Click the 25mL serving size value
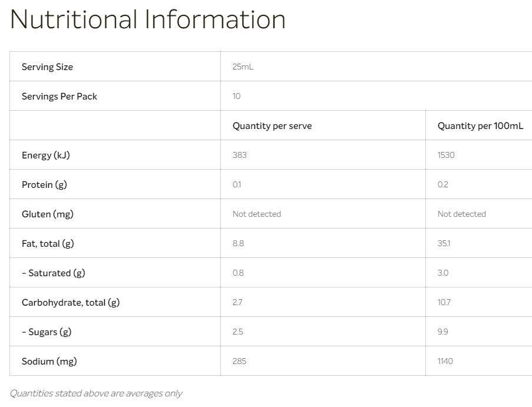 (243, 67)
